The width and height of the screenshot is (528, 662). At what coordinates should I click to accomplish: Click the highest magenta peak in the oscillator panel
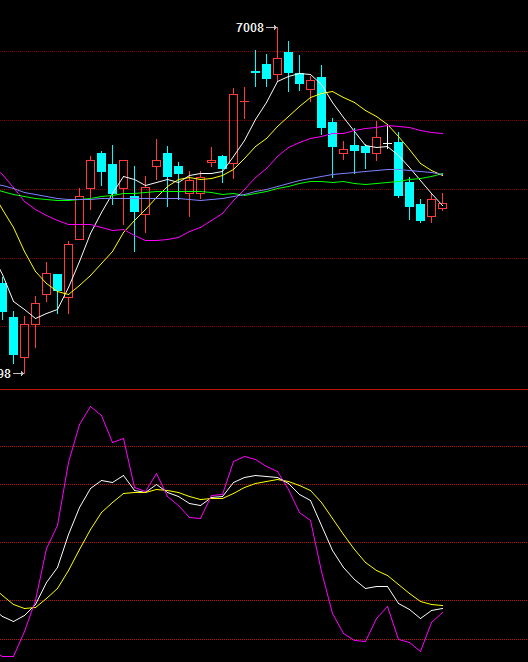pos(90,407)
